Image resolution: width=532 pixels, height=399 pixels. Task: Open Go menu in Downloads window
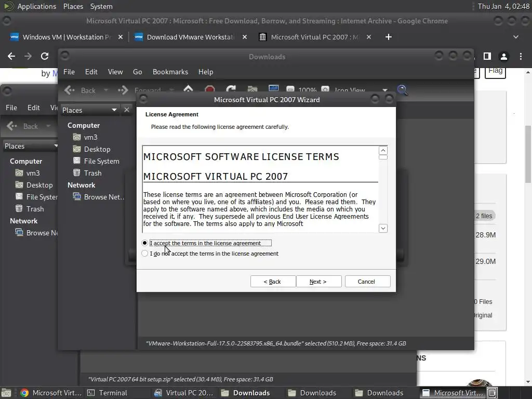137,72
